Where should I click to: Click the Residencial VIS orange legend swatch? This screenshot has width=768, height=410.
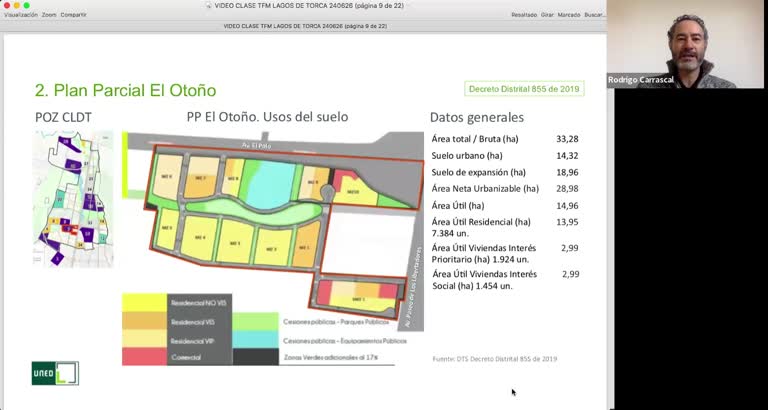click(144, 321)
